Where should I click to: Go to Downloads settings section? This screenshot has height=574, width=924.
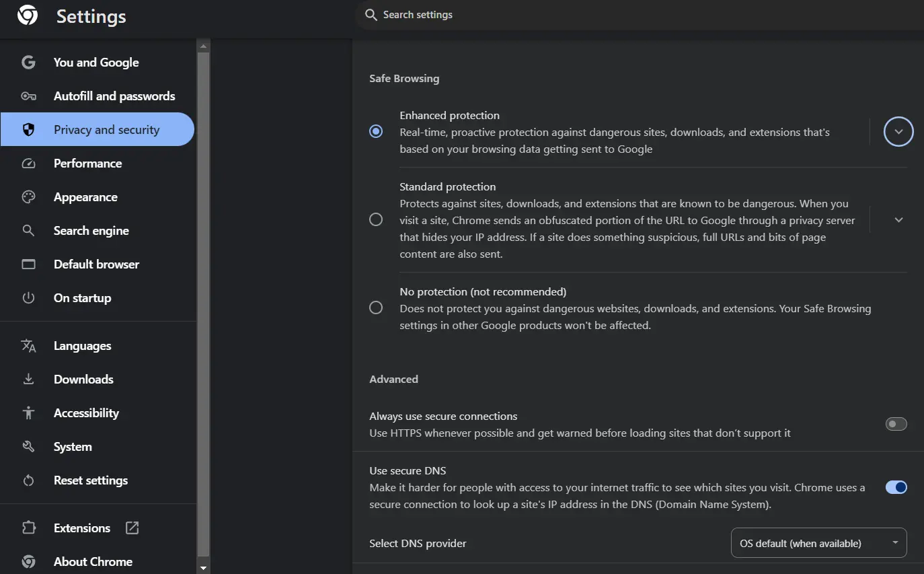(83, 380)
